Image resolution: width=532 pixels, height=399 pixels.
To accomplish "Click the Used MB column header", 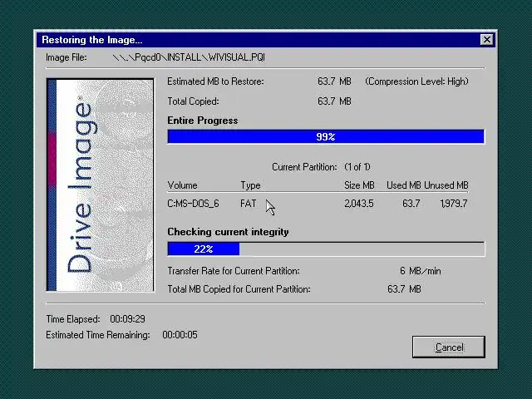I will [404, 185].
